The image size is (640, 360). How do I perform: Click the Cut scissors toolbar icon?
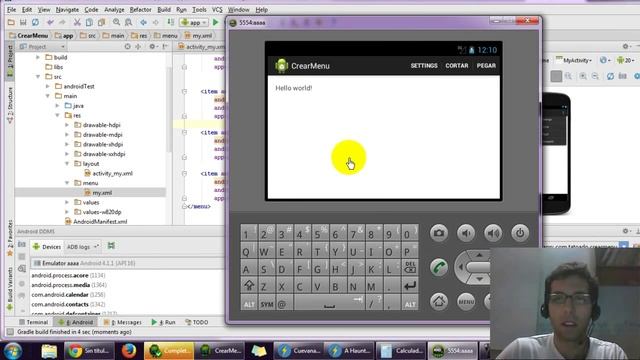[x=77, y=22]
